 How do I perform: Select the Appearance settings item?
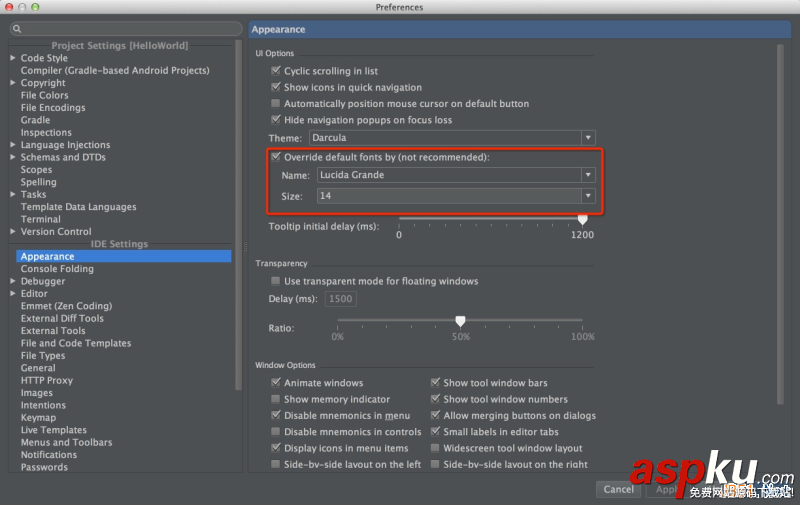[x=123, y=256]
